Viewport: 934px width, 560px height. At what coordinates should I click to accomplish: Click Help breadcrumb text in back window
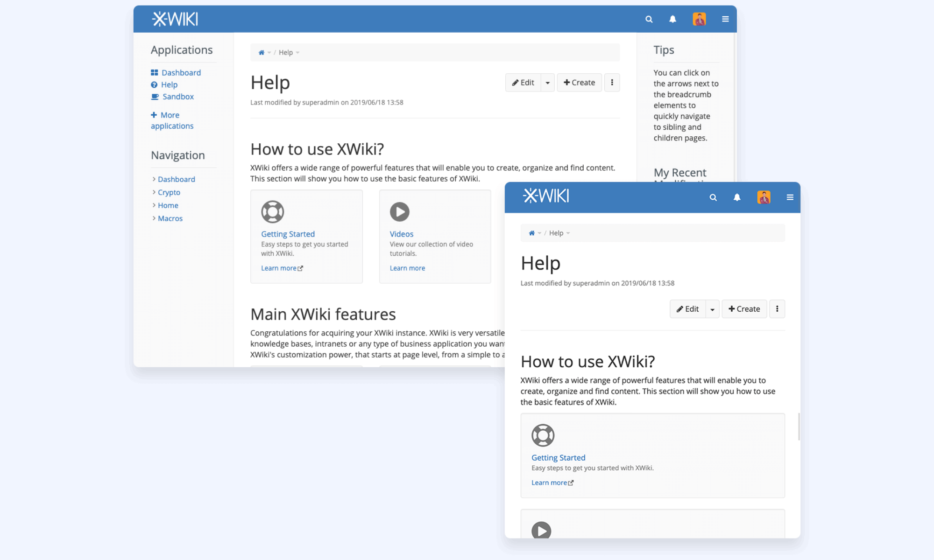[x=286, y=52]
